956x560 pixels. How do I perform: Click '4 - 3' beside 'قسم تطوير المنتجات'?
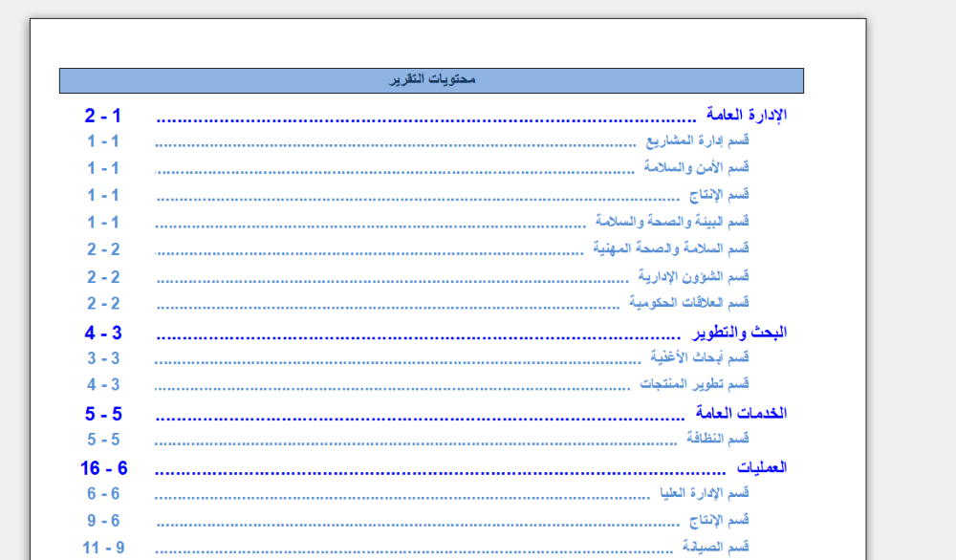(103, 384)
